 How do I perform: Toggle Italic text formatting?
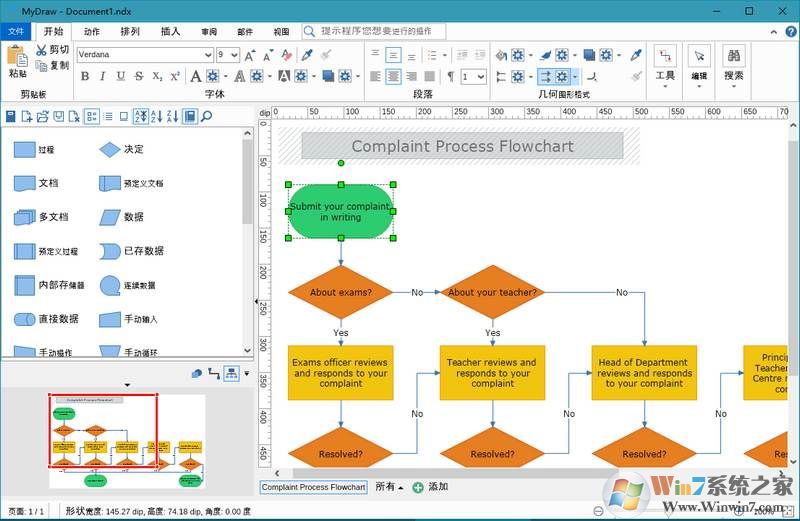[x=104, y=76]
